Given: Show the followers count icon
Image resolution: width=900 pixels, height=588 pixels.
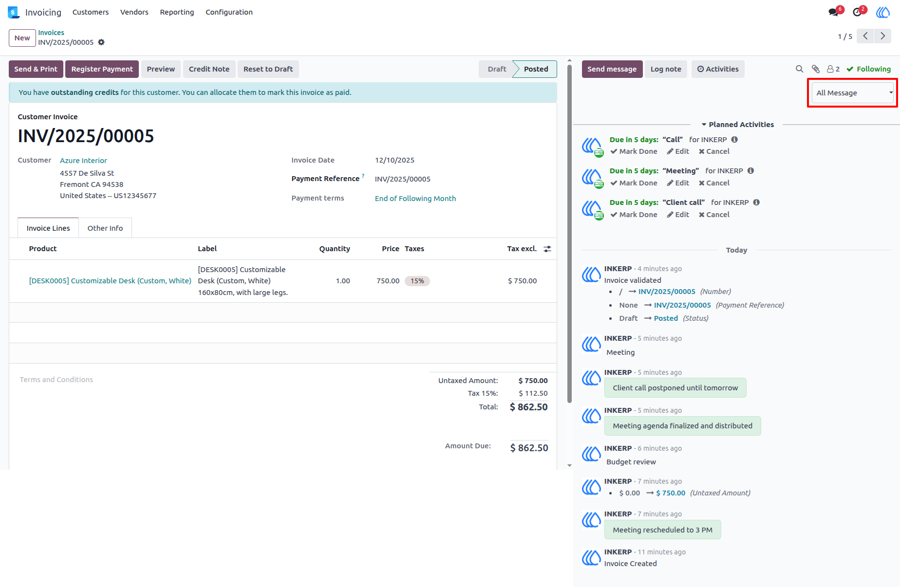Looking at the screenshot, I should click(x=833, y=69).
